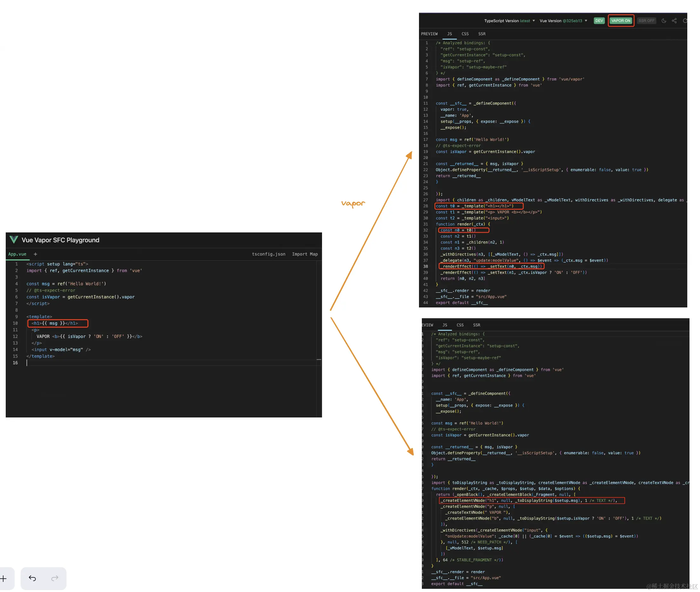Image resolution: width=700 pixels, height=592 pixels.
Task: Open the tsconfig.json link
Action: coord(268,254)
